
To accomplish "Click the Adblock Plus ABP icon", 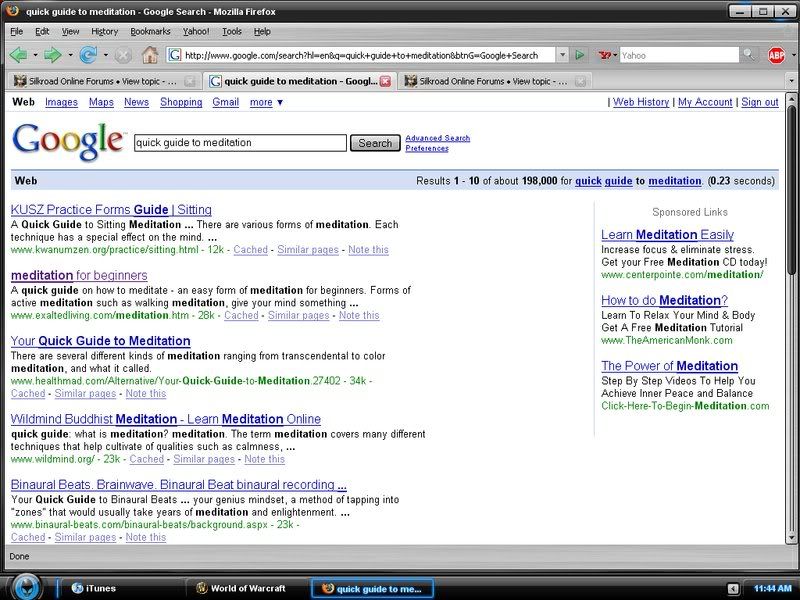I will pyautogui.click(x=778, y=54).
